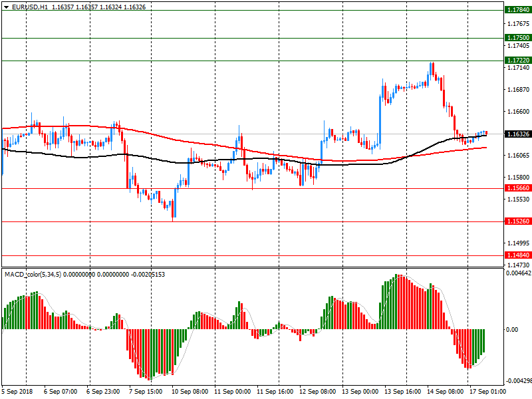
Task: Click the MACD zero level 0.00 label
Action: (512, 329)
